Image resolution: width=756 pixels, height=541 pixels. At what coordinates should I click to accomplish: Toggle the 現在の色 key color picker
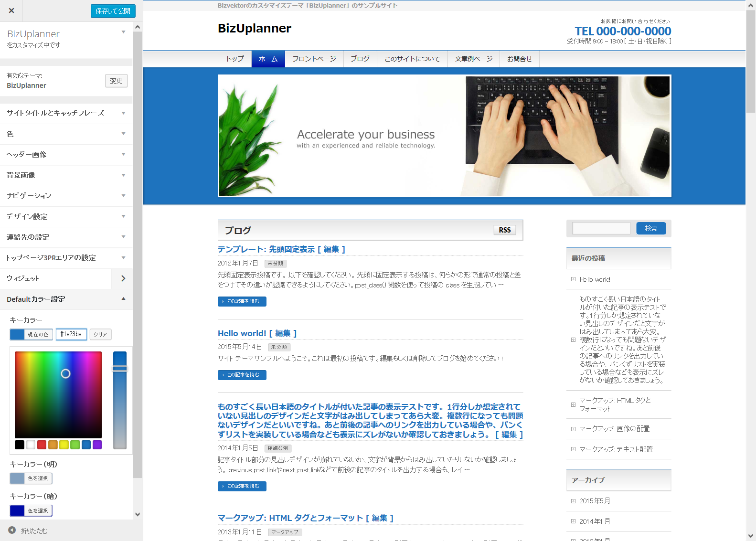tap(31, 334)
